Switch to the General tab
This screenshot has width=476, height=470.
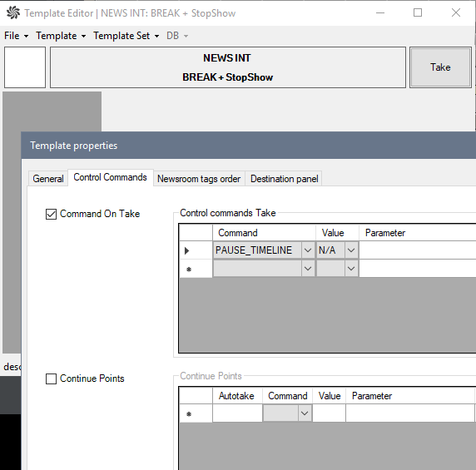(x=48, y=178)
